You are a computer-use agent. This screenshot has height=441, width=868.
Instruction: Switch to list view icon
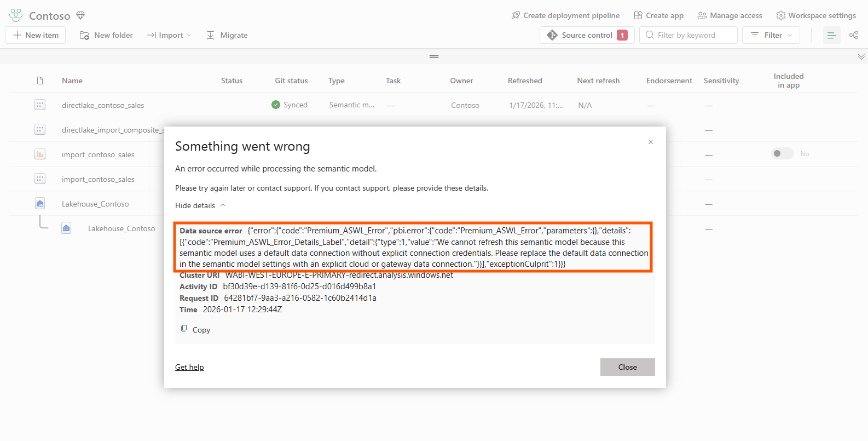tap(832, 35)
